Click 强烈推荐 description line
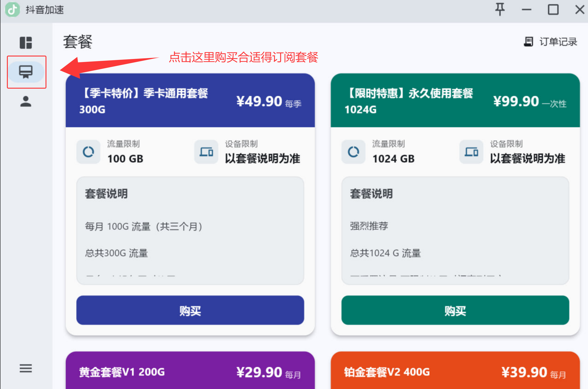Screen dimensions: 588x389 click(369, 226)
